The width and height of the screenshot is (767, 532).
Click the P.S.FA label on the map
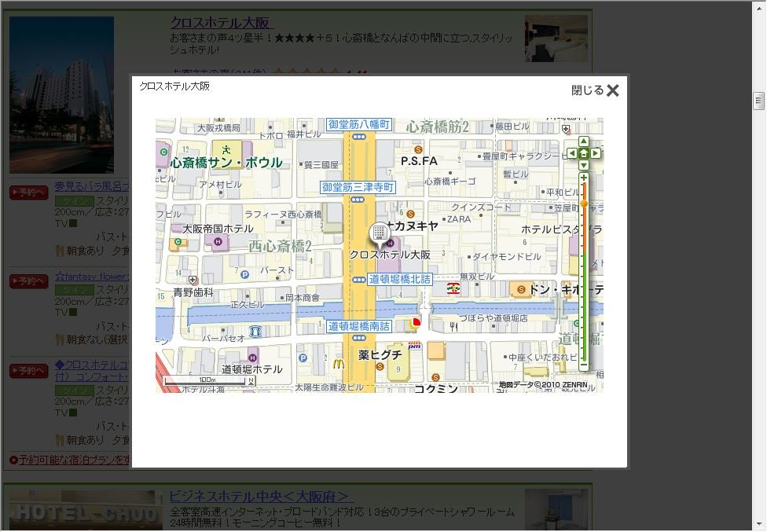pos(419,161)
